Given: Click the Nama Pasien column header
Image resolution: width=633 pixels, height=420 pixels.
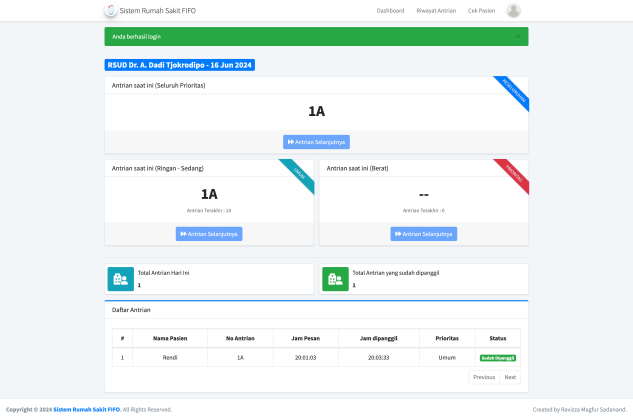Looking at the screenshot, I should [170, 337].
